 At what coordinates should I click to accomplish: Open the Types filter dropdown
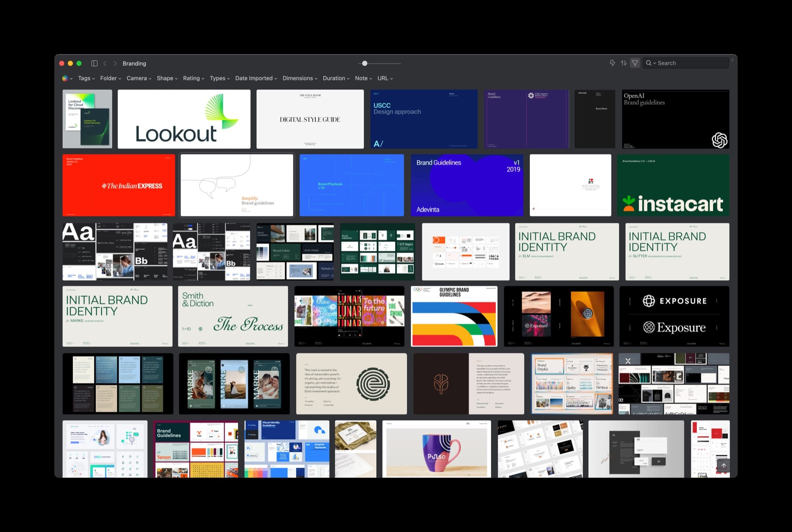tap(220, 78)
